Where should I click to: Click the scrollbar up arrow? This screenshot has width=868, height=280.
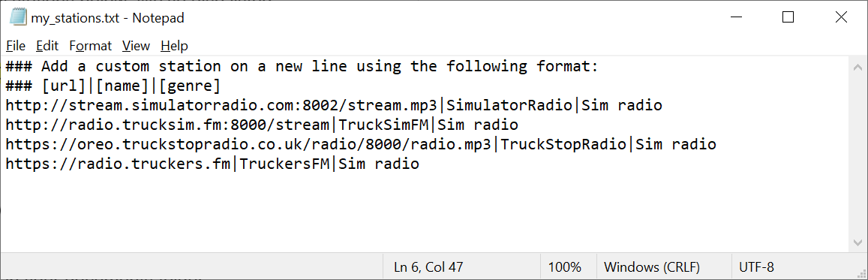pos(858,66)
